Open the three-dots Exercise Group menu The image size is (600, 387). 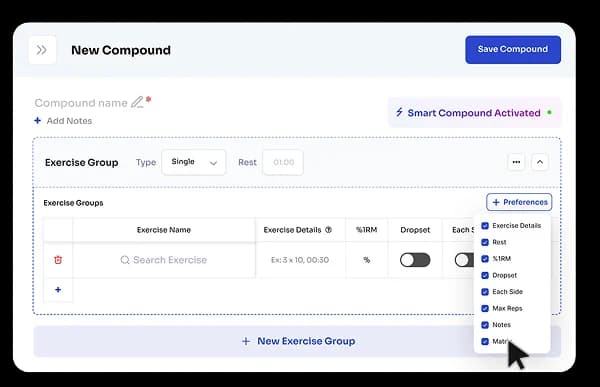[x=516, y=162]
